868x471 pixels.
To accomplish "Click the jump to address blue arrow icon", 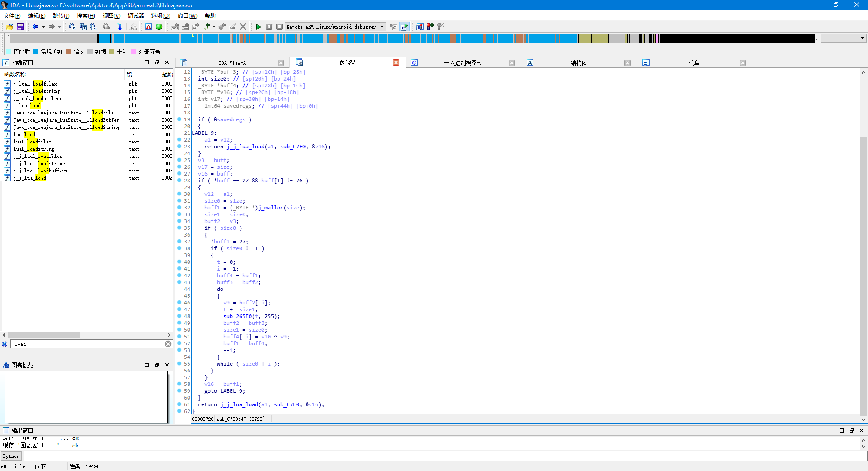I will pyautogui.click(x=120, y=27).
